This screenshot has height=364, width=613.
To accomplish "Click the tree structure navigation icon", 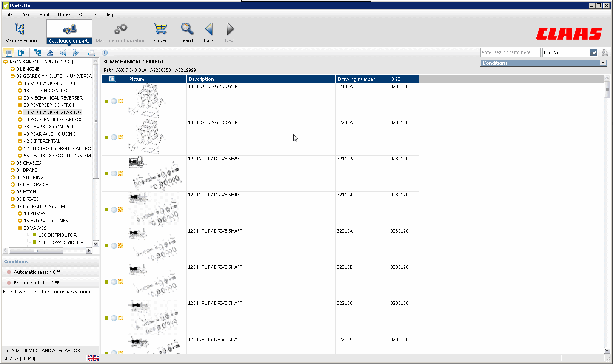I will pos(37,52).
